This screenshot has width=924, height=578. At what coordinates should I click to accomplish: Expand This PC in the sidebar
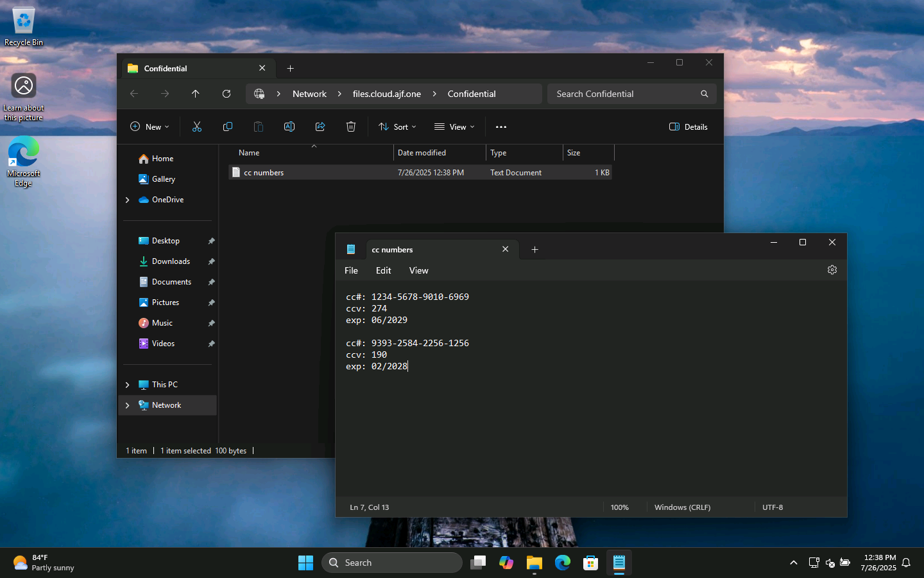click(x=127, y=384)
